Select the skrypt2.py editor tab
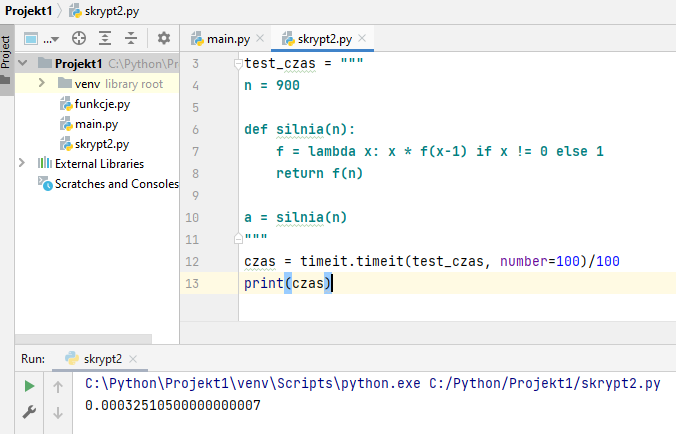The height and width of the screenshot is (434, 676). (x=324, y=39)
